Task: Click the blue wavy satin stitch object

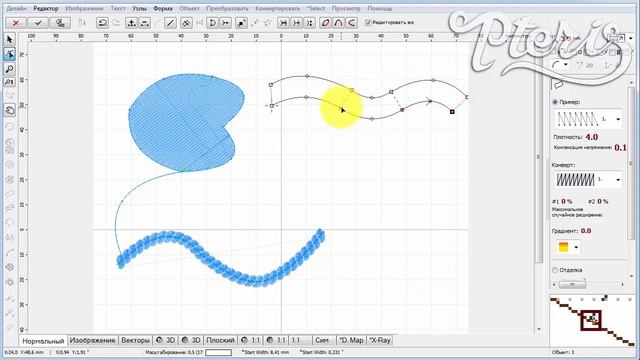Action: (x=220, y=258)
